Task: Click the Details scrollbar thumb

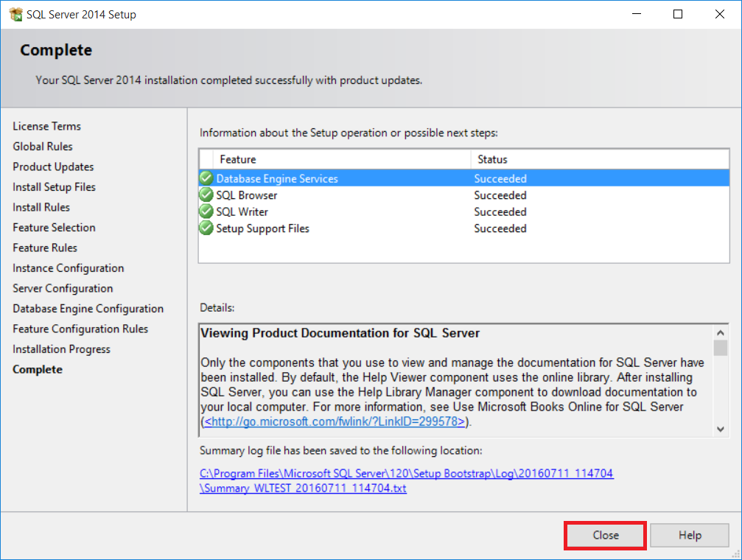Action: point(720,348)
